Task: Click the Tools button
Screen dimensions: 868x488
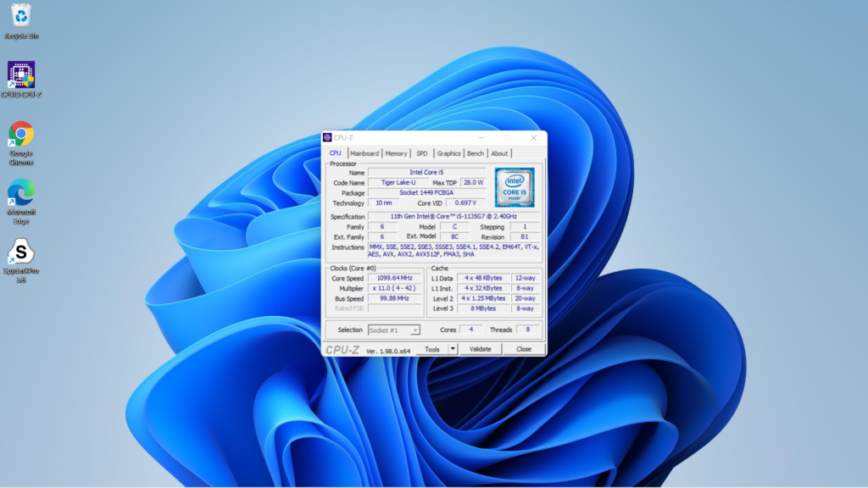Action: pos(431,349)
